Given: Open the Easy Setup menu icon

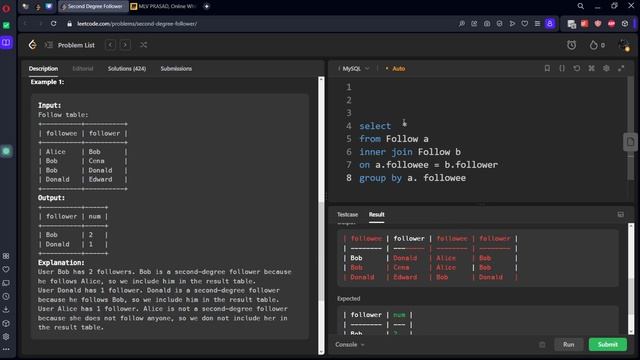Looking at the screenshot, I should pos(537,24).
